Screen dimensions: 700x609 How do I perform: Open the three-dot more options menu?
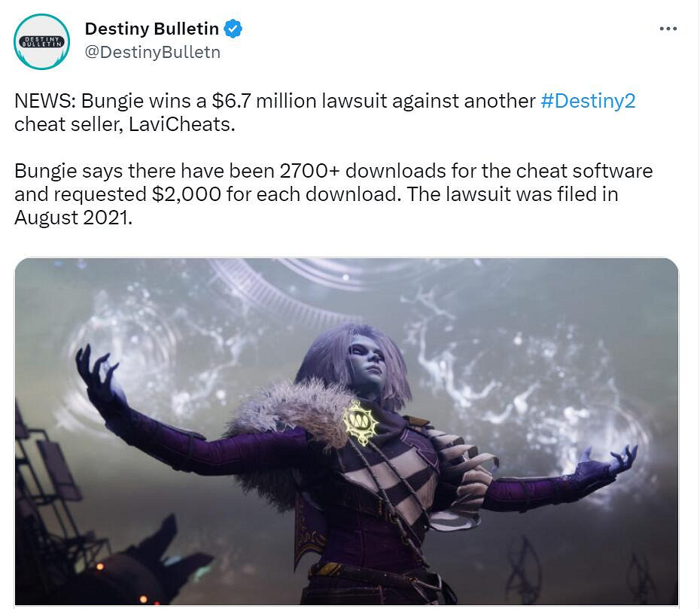668,29
